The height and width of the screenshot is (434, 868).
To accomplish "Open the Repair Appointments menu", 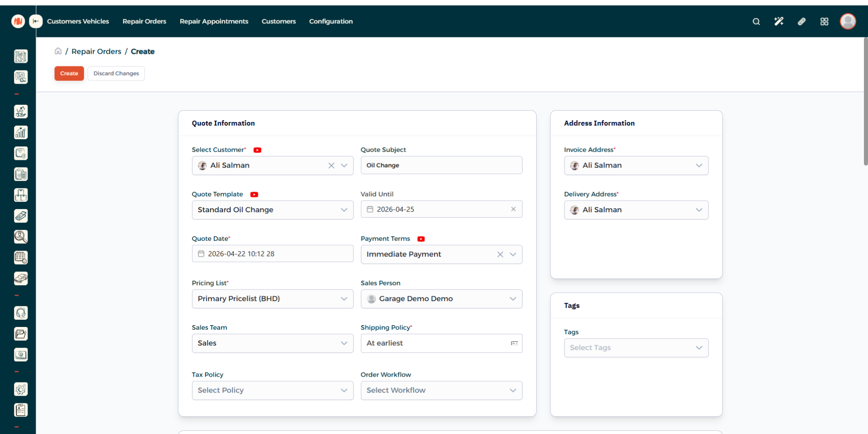I will click(x=214, y=21).
